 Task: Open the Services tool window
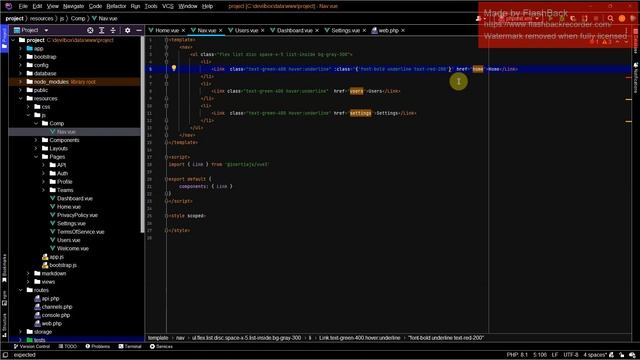pos(161,347)
